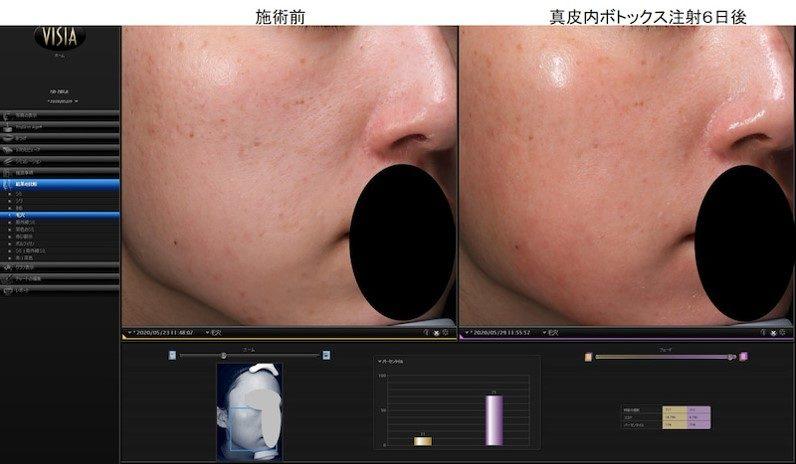The width and height of the screenshot is (796, 464).
Task: Click the VISIA logo at top left
Action: [60, 37]
